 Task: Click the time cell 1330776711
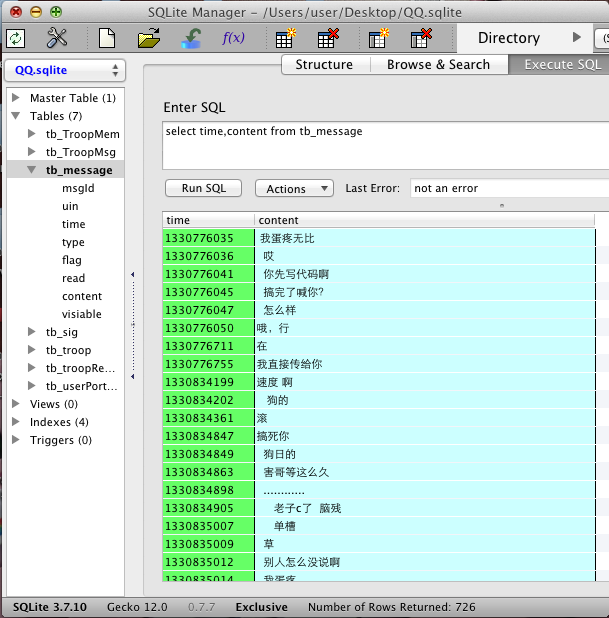coord(208,346)
